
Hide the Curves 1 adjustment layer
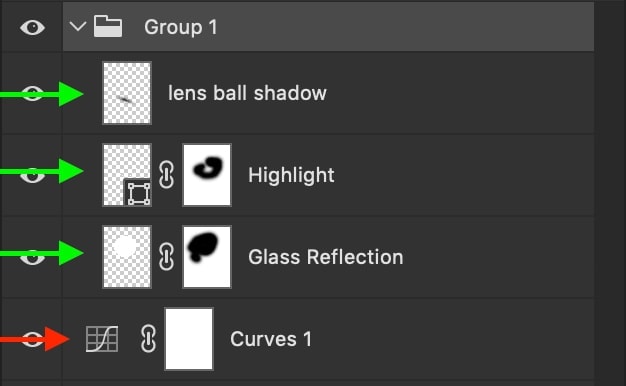pos(32,339)
